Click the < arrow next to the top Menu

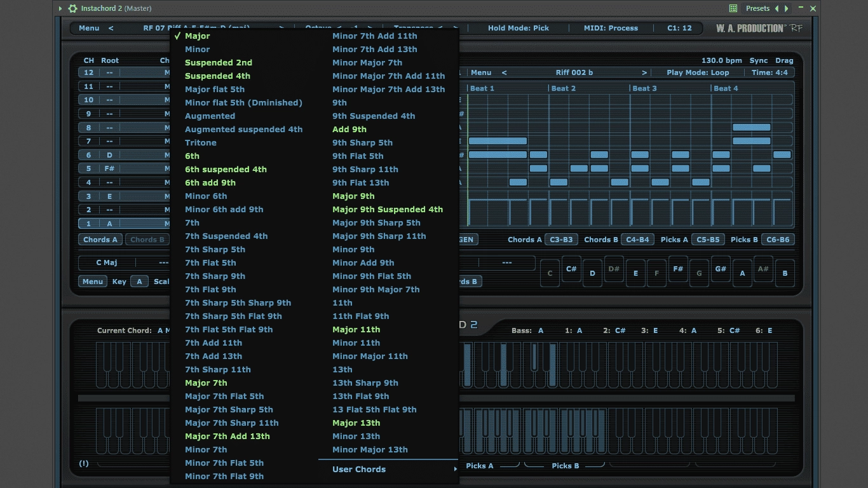(111, 28)
